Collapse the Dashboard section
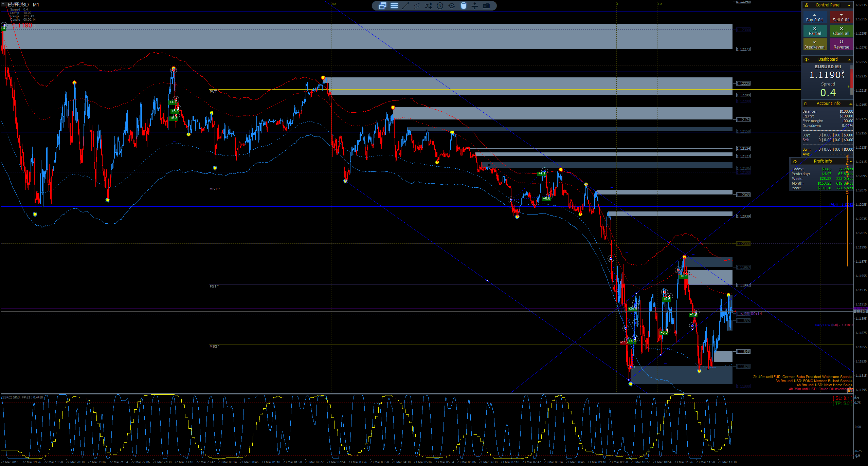This screenshot has height=466, width=868. click(x=849, y=59)
